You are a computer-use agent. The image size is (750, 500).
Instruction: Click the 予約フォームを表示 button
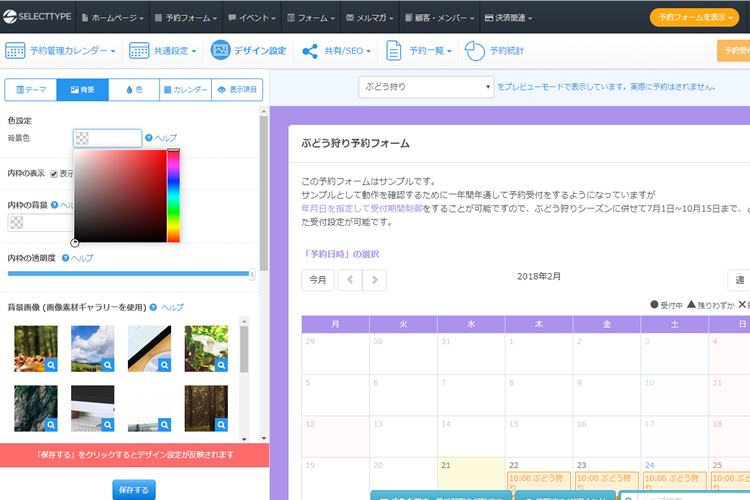tap(694, 17)
